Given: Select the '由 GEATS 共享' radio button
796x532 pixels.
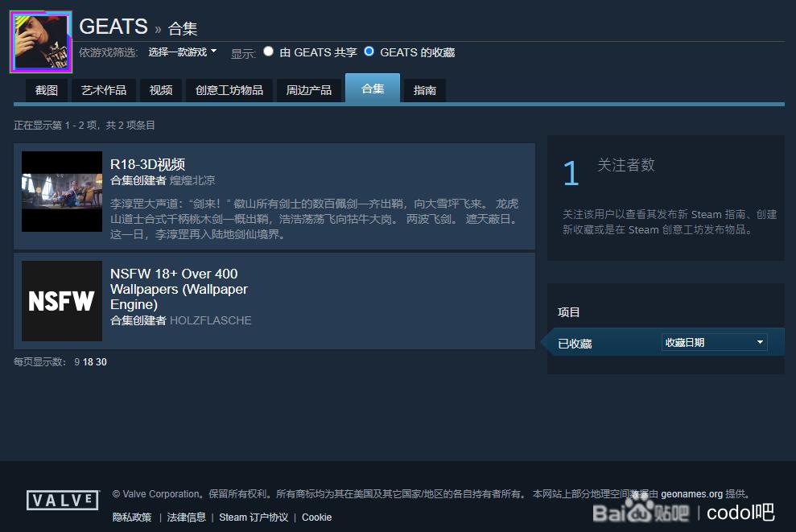Looking at the screenshot, I should (x=269, y=52).
